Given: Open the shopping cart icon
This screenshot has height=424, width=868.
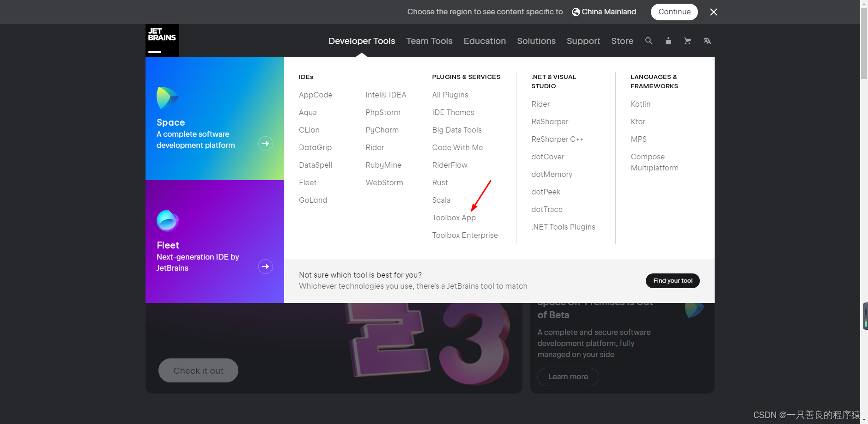Looking at the screenshot, I should [x=687, y=41].
